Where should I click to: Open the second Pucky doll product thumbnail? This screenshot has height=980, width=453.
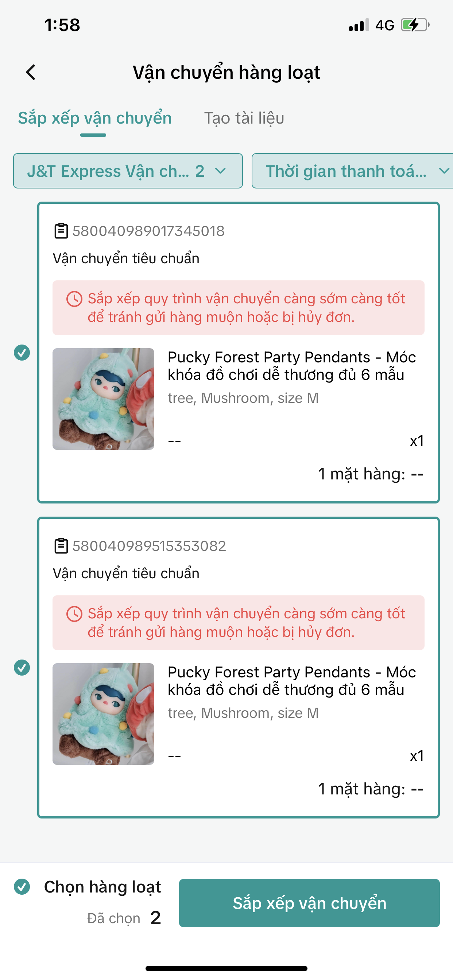click(x=103, y=714)
